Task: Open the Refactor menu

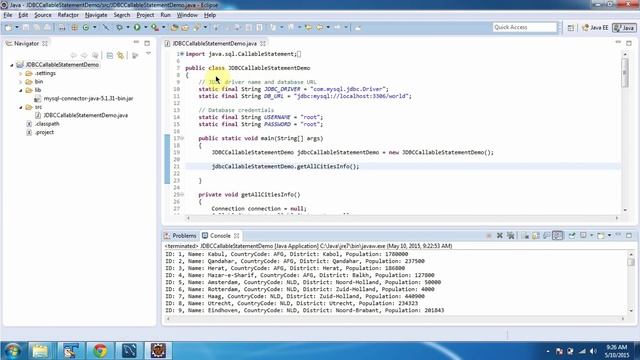Action: coord(68,15)
